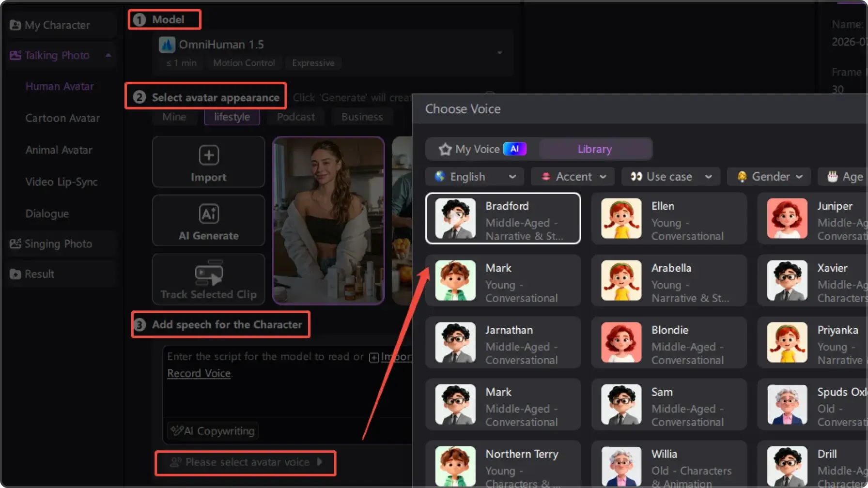Click the AI badge beside My Voice
868x488 pixels.
[x=514, y=149]
